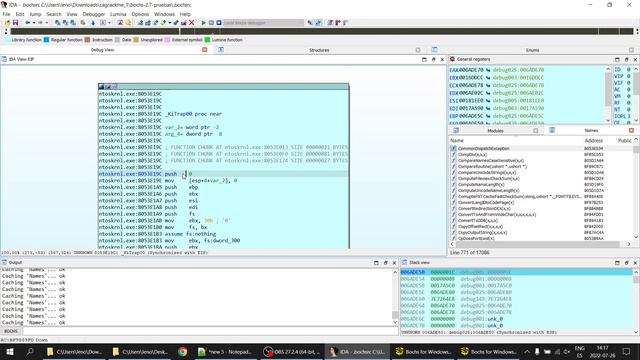Click Output panel header icon

point(4,262)
